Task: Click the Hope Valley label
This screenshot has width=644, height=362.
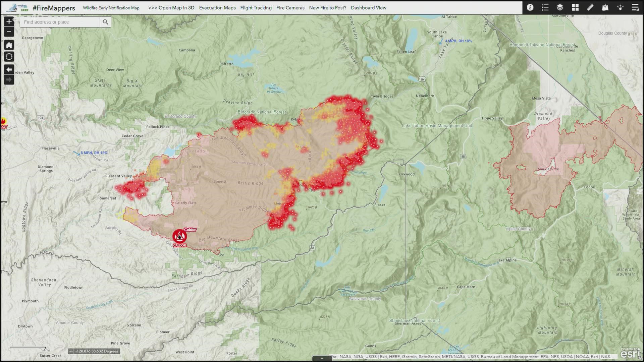Action: click(492, 118)
